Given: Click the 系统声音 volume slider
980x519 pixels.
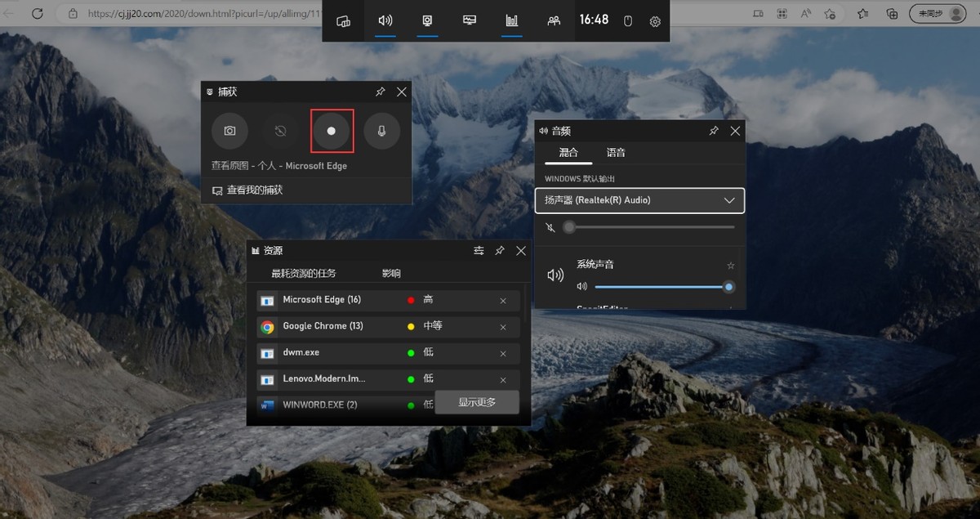Looking at the screenshot, I should tap(661, 287).
